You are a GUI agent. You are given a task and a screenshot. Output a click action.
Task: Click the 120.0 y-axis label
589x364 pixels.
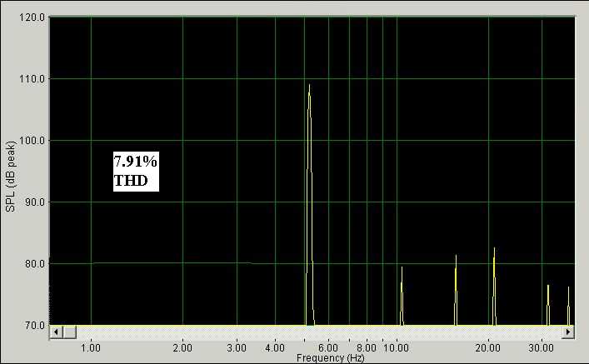click(32, 17)
